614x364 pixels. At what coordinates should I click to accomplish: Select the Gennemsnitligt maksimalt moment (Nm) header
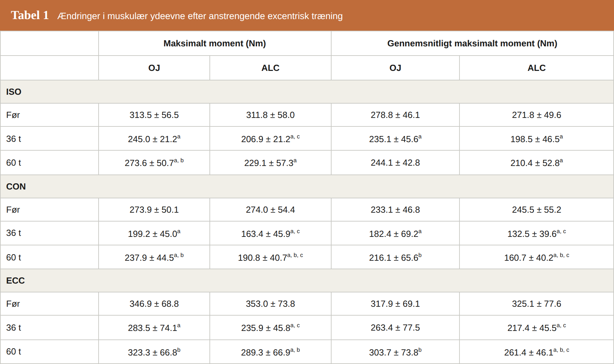(472, 43)
